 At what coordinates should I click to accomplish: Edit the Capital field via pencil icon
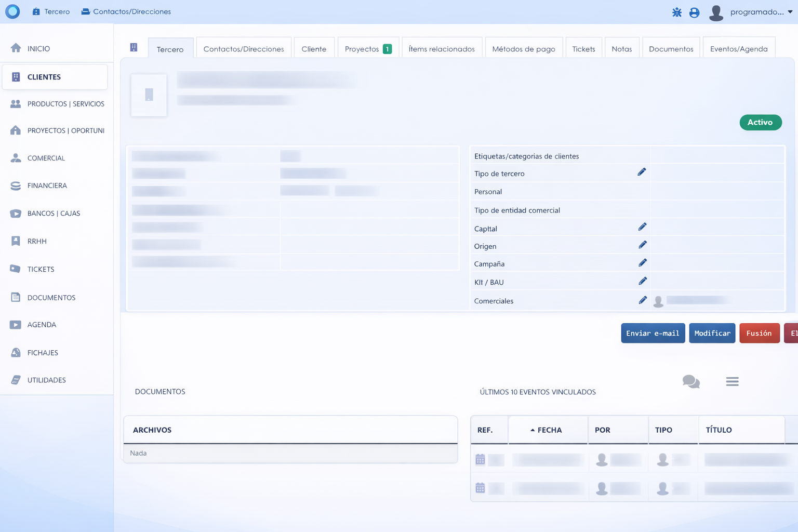tap(642, 227)
